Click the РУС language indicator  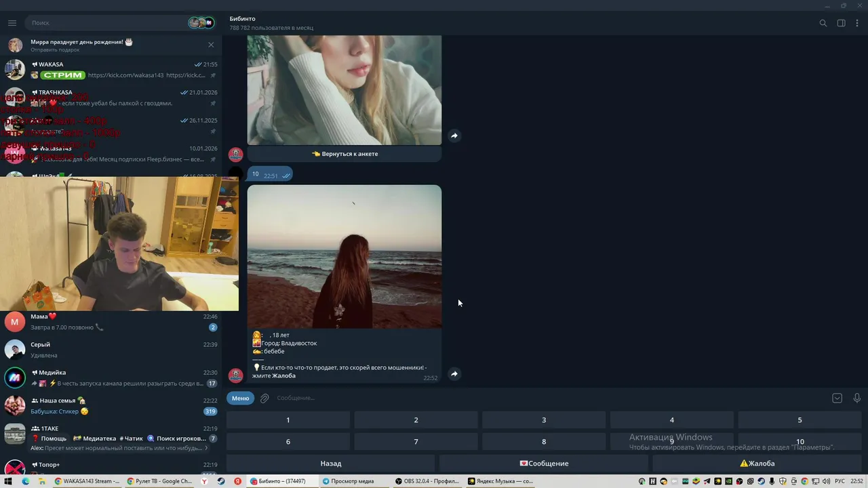point(840,481)
